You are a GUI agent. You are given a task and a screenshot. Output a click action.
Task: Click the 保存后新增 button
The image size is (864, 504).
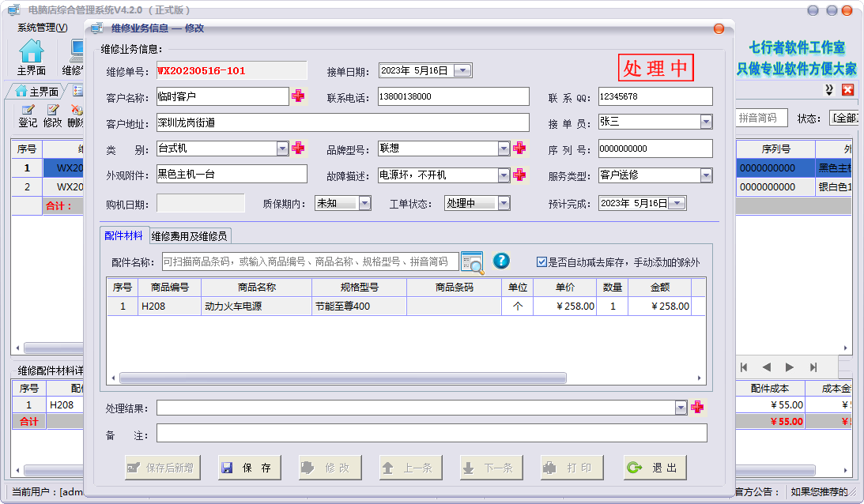(163, 468)
